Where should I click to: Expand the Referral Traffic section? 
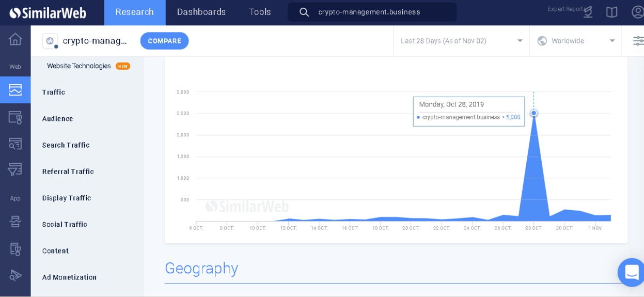pos(68,171)
